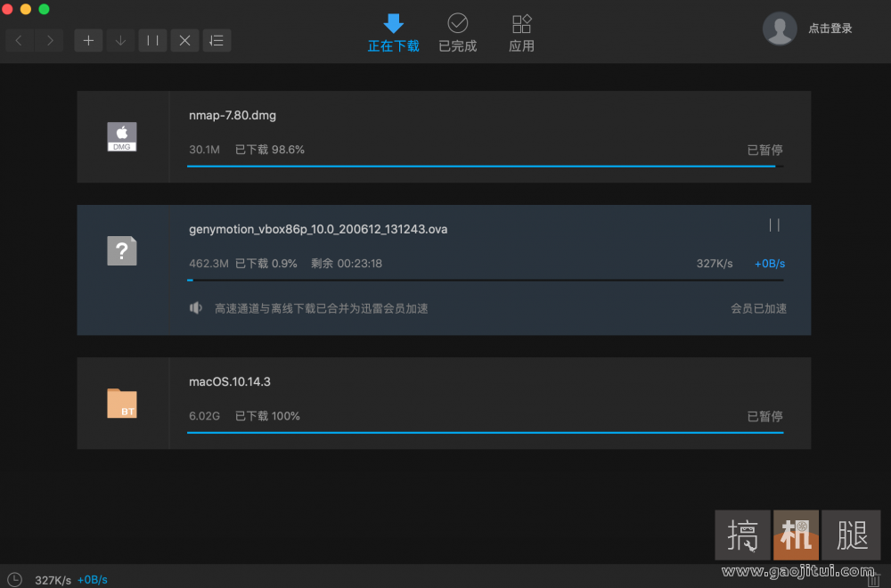Click the nmap DMG file icon
Screen dimensions: 891x588
click(x=122, y=136)
